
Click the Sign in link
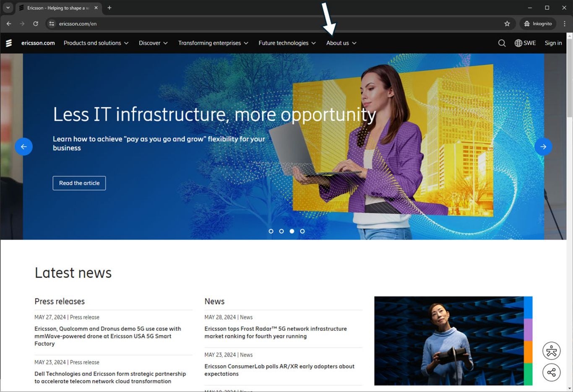tap(553, 43)
